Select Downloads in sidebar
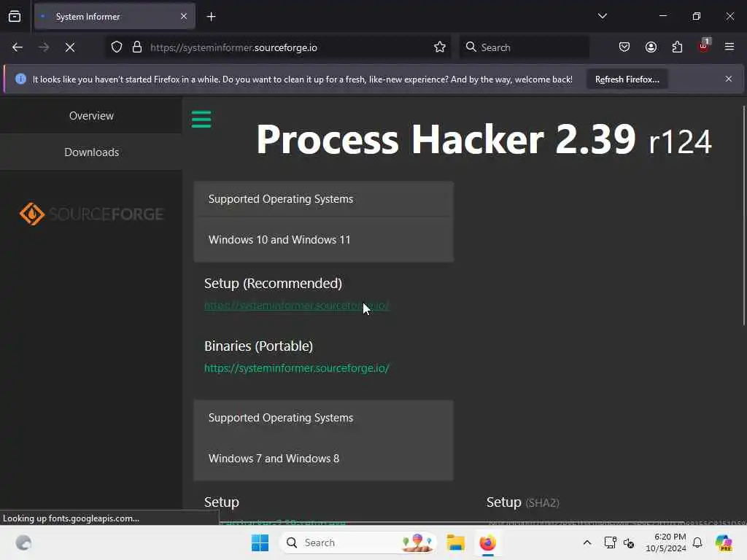Viewport: 747px width, 560px height. [x=91, y=152]
